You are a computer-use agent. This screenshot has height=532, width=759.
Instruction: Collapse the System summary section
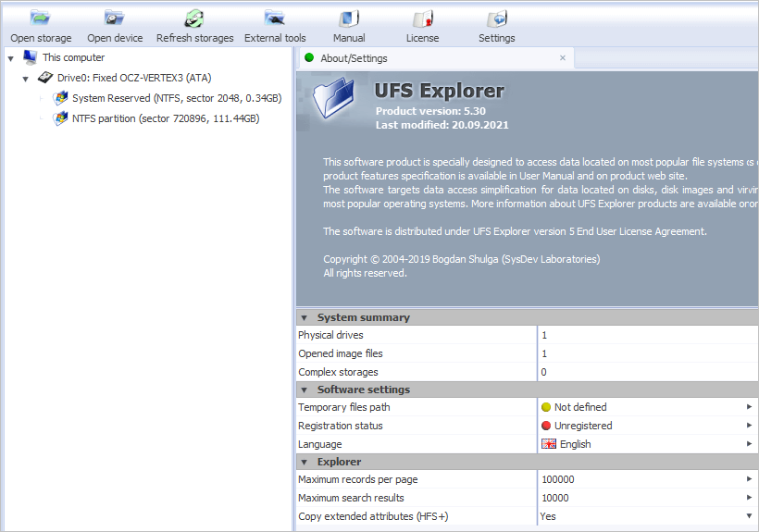point(304,317)
